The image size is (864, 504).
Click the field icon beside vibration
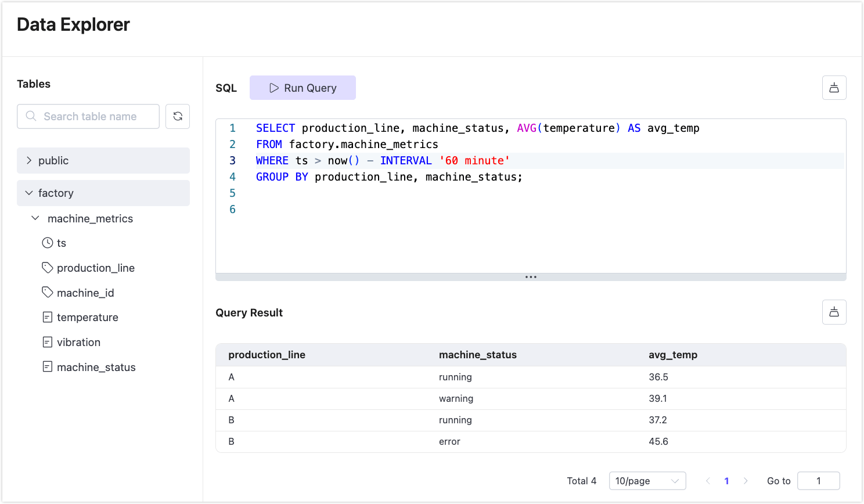(x=48, y=343)
